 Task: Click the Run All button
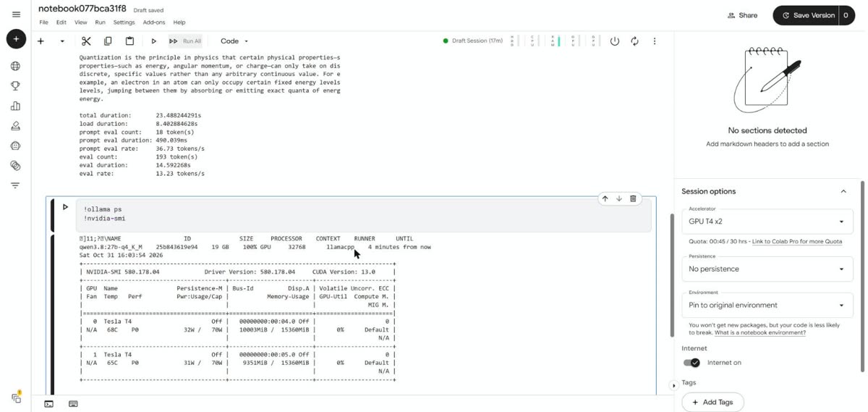click(185, 41)
